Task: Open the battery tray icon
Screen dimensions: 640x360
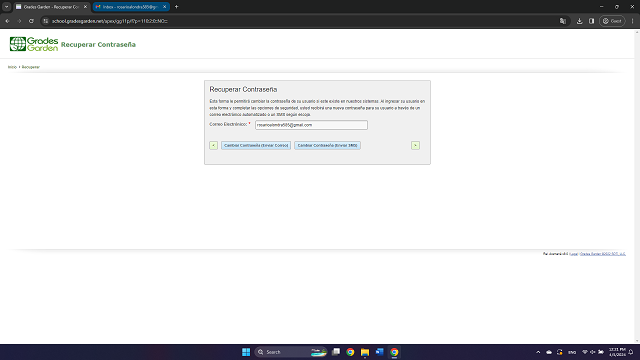Action: (x=601, y=352)
